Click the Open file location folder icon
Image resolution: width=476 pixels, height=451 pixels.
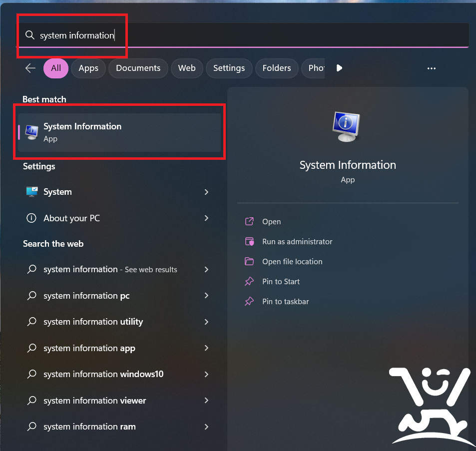point(249,261)
